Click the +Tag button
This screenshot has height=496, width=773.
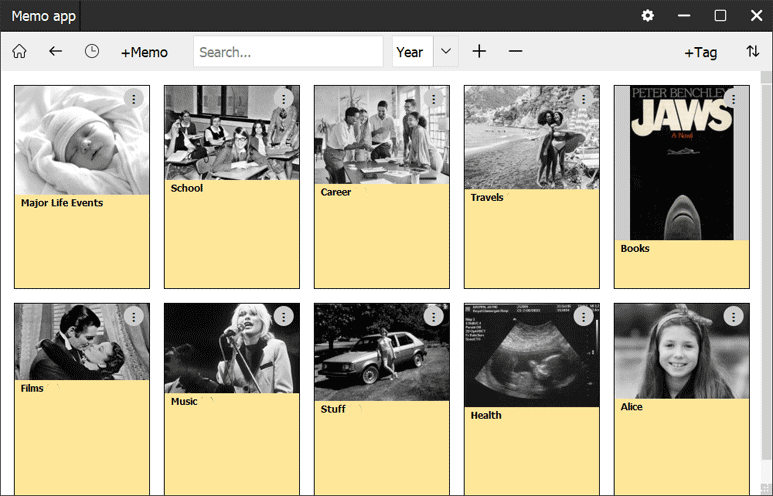point(700,52)
